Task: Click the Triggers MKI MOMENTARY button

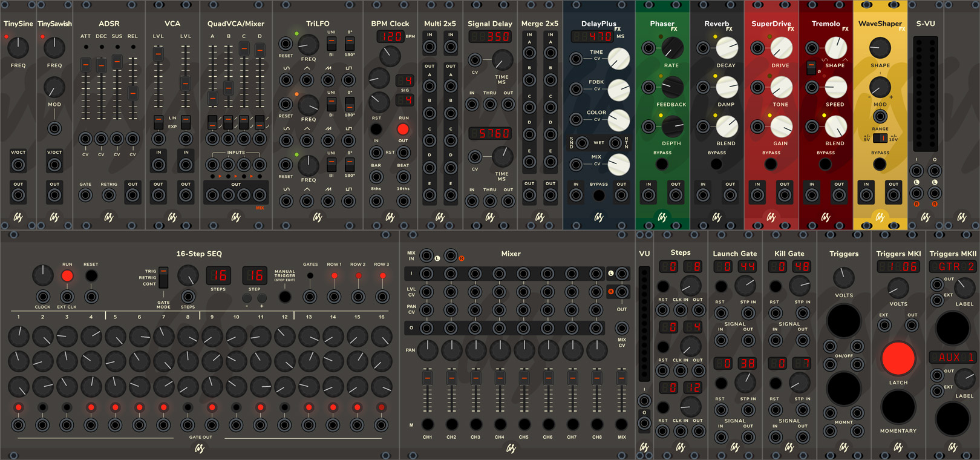Action: pyautogui.click(x=898, y=407)
